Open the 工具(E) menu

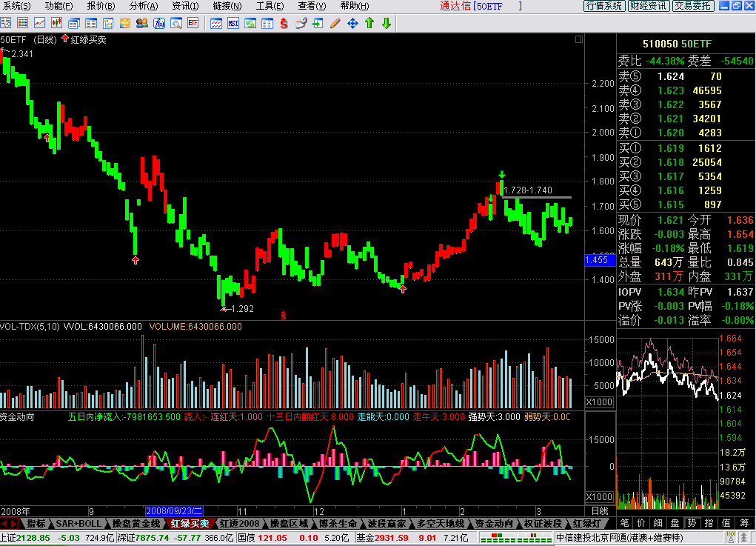pos(270,6)
